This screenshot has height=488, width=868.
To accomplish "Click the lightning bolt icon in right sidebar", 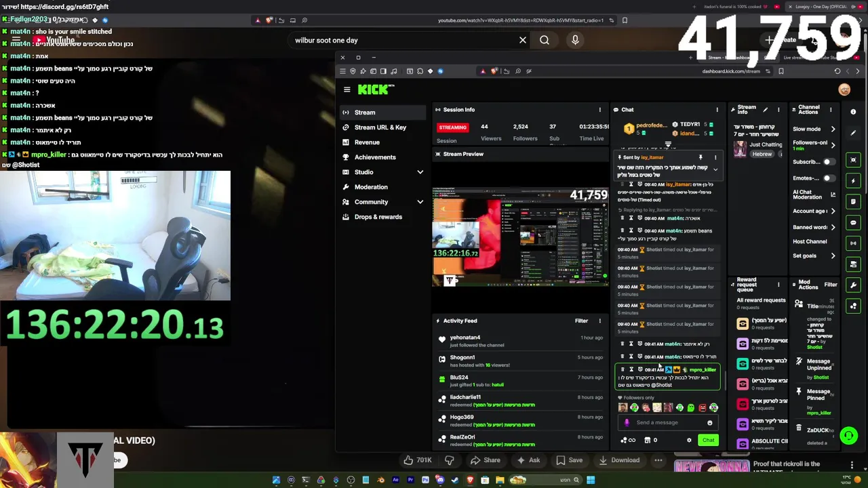I will click(853, 181).
